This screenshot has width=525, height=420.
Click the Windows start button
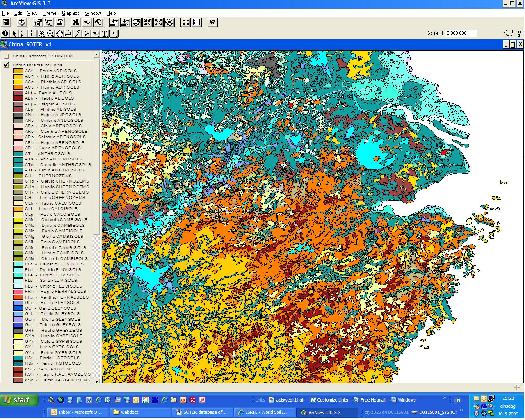coord(19,400)
